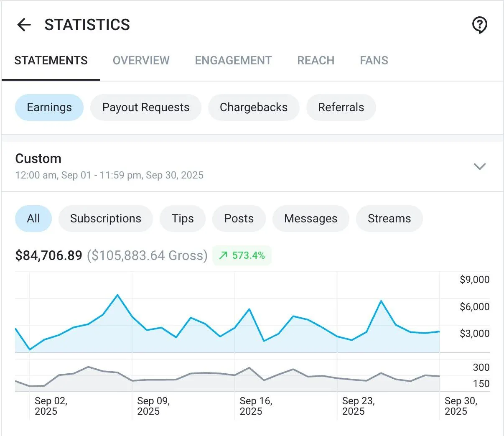Viewport: 504px width, 436px height.
Task: Click the gross earnings amount text
Action: 147,255
